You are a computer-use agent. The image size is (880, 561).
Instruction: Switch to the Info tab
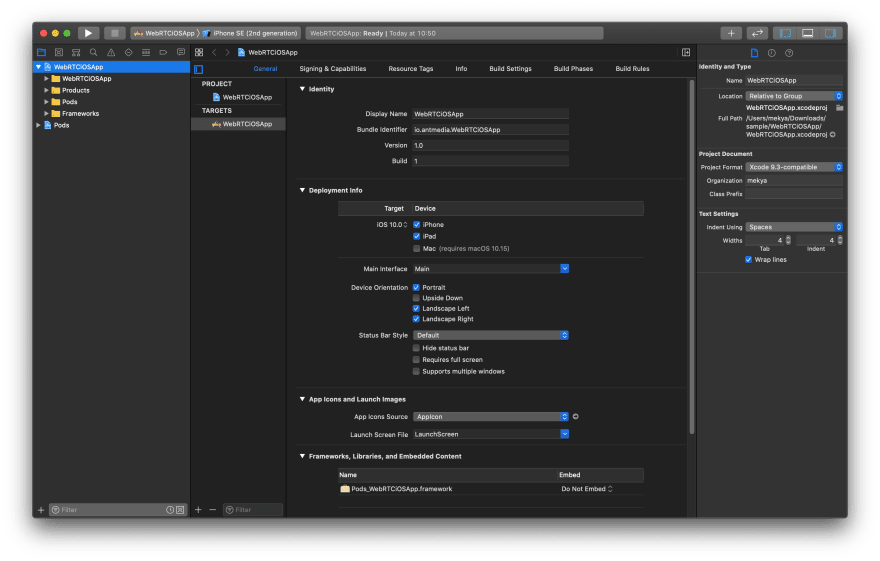461,68
